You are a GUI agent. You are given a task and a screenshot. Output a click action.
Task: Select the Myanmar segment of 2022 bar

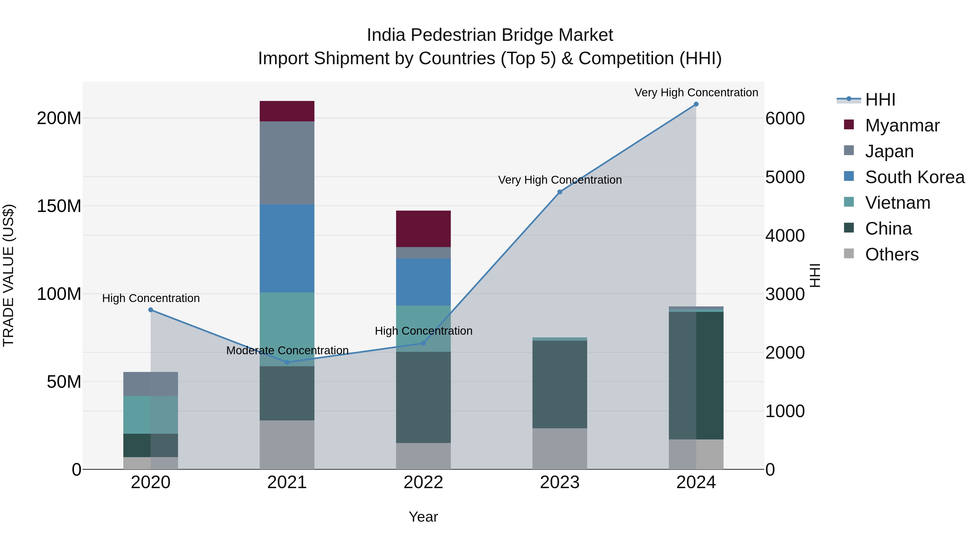[x=423, y=229]
